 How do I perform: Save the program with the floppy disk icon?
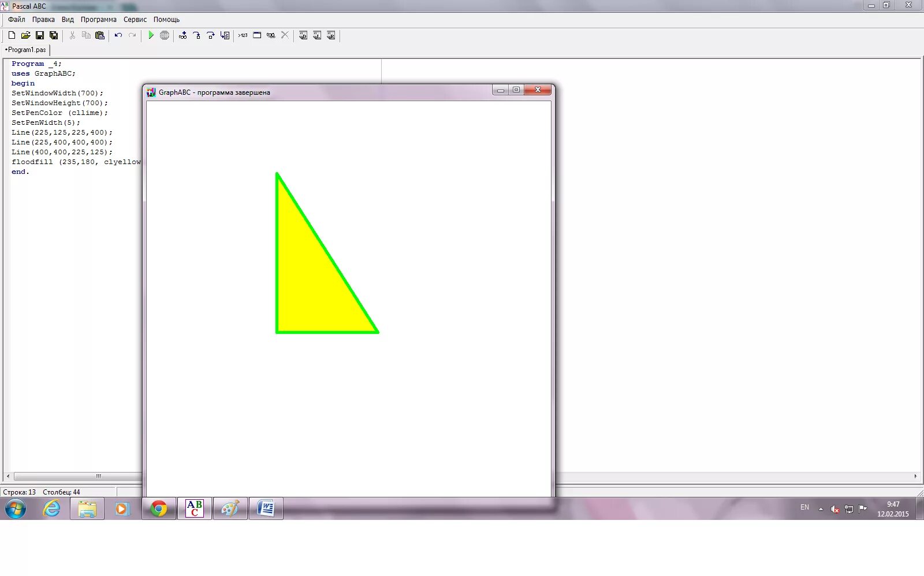(40, 35)
